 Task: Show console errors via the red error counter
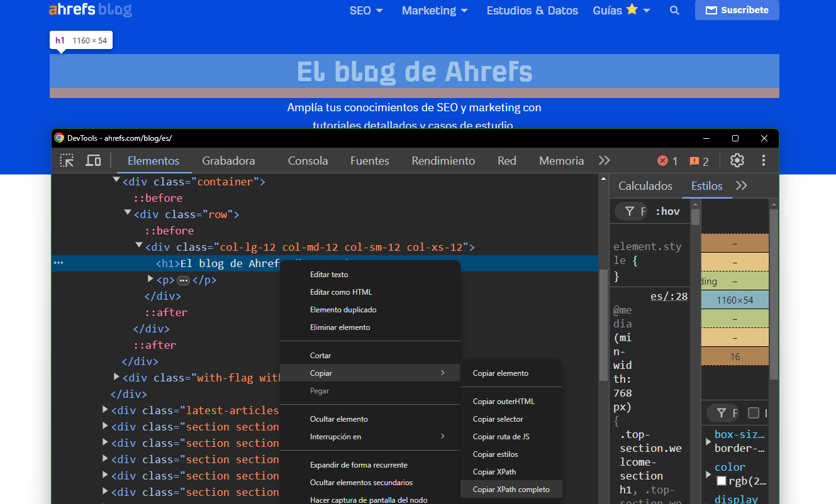pos(667,160)
